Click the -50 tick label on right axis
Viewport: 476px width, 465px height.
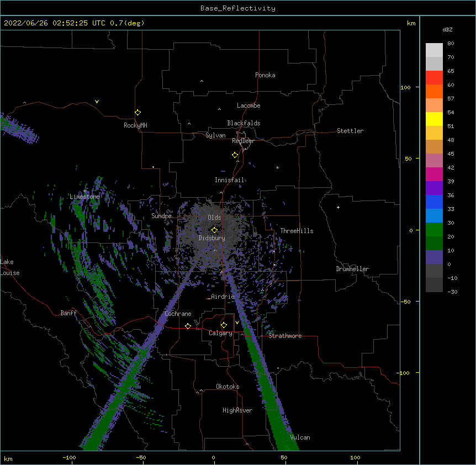click(405, 302)
